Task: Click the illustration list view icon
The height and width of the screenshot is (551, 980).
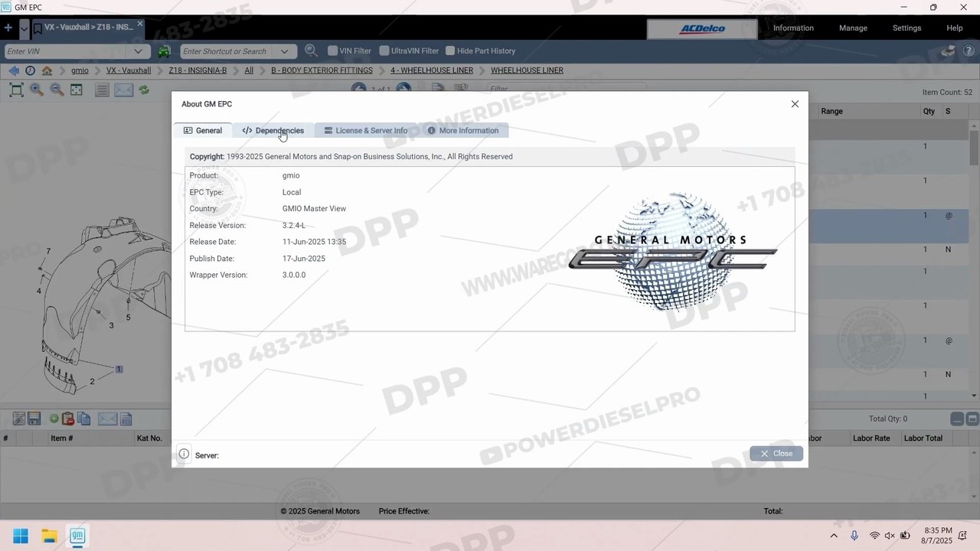Action: tap(102, 90)
